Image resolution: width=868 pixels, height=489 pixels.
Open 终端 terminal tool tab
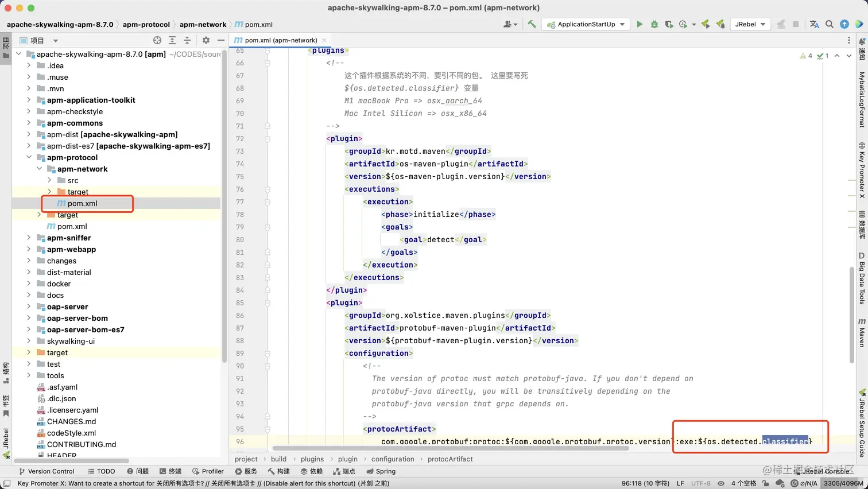pos(170,471)
